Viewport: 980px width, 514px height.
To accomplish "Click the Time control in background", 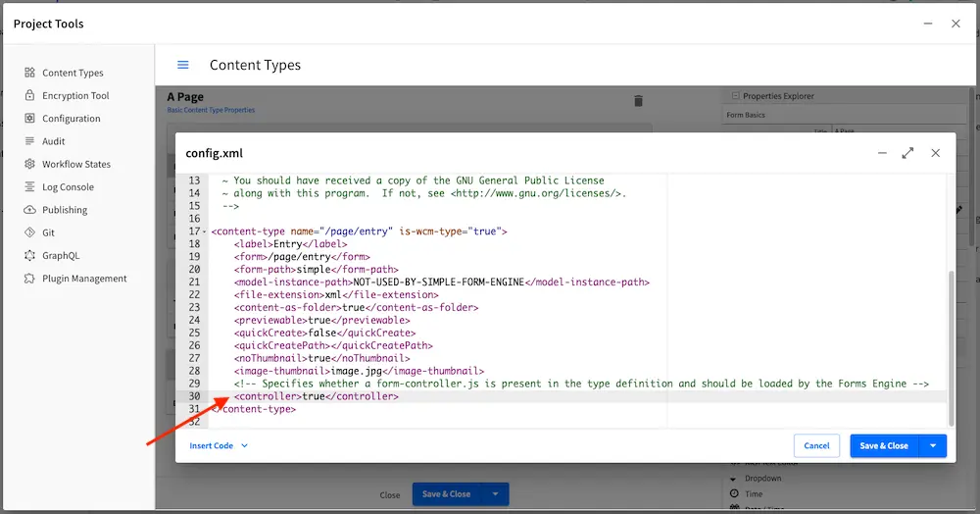I will (754, 494).
